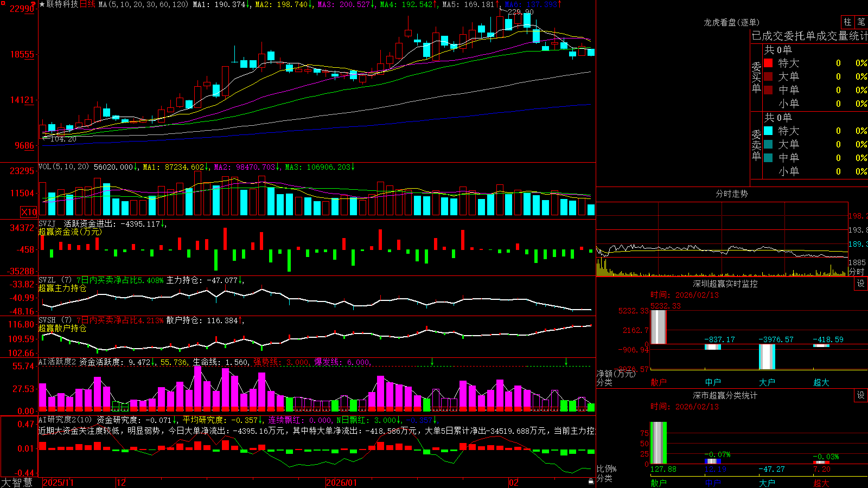Viewport: 868px width, 488px height.
Task: Click the star icon before 联特科技
Action: coord(42,4)
